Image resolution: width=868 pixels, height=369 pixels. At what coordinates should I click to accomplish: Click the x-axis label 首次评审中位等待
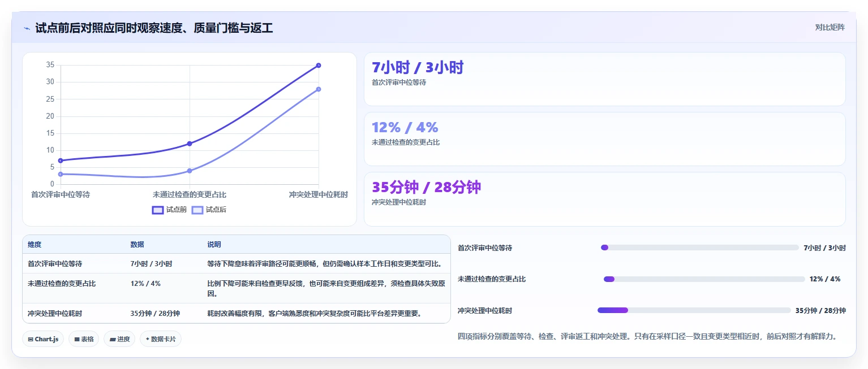pos(61,194)
